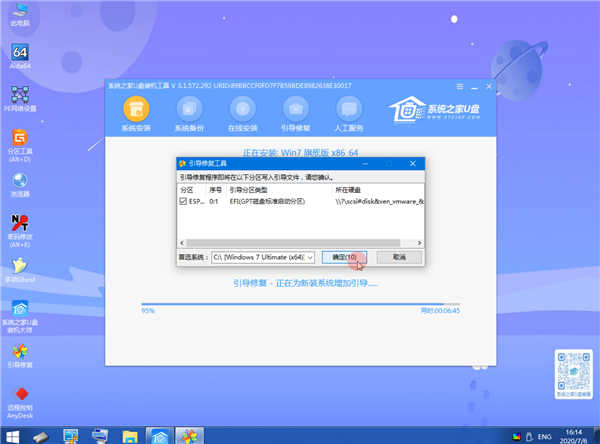600x444 pixels.
Task: Click the horizontal scrollbar right arrow
Action: click(x=419, y=243)
